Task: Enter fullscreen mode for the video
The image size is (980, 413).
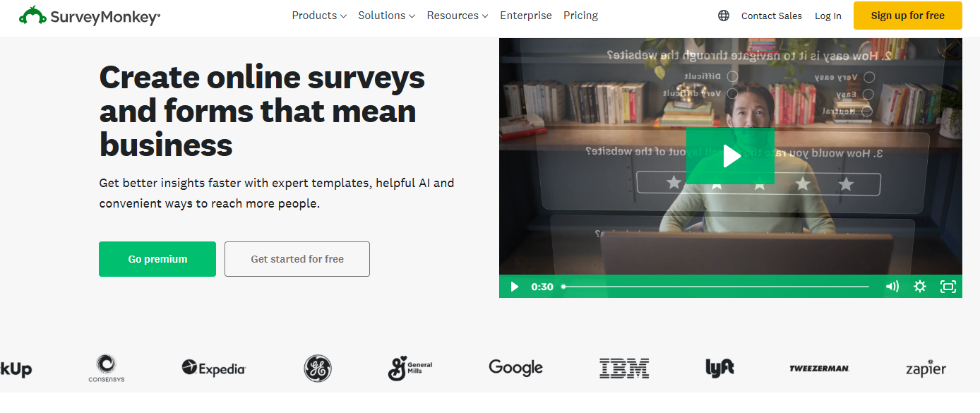Action: [x=948, y=287]
